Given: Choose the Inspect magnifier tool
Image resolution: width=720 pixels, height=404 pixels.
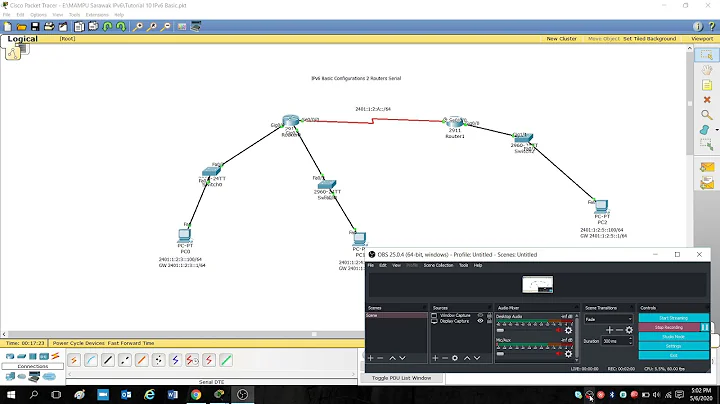Looking at the screenshot, I should coord(707,115).
